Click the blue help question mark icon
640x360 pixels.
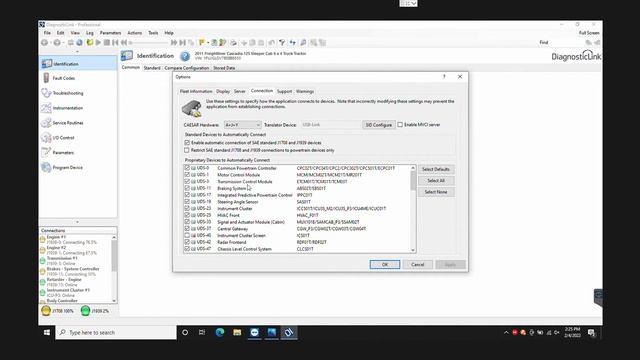pyautogui.click(x=185, y=56)
